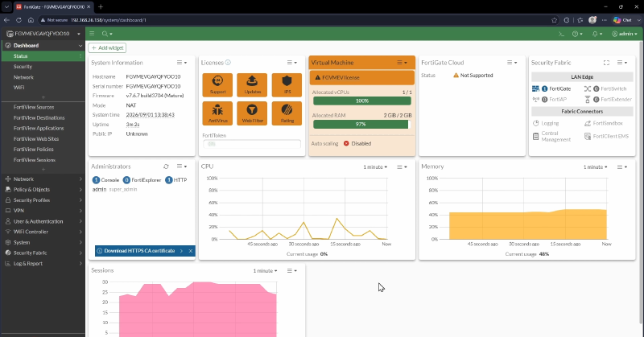The height and width of the screenshot is (337, 644).
Task: Open FortiView Destinations
Action: pyautogui.click(x=43, y=117)
